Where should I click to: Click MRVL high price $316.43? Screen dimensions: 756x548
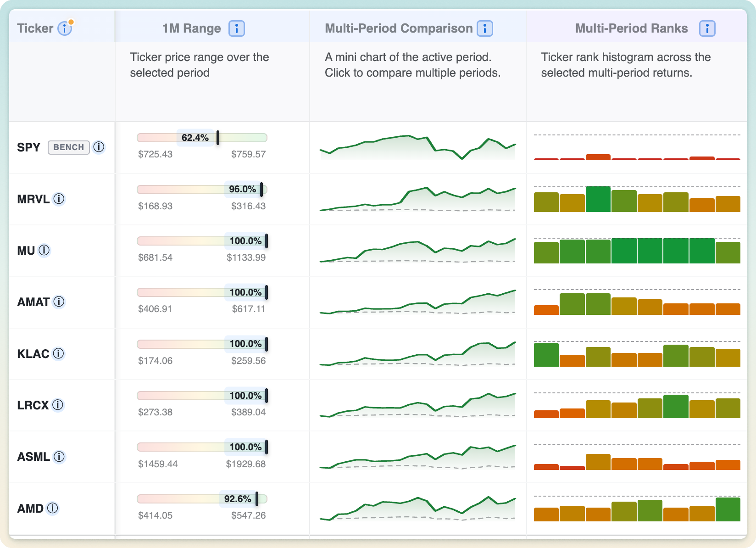(248, 206)
